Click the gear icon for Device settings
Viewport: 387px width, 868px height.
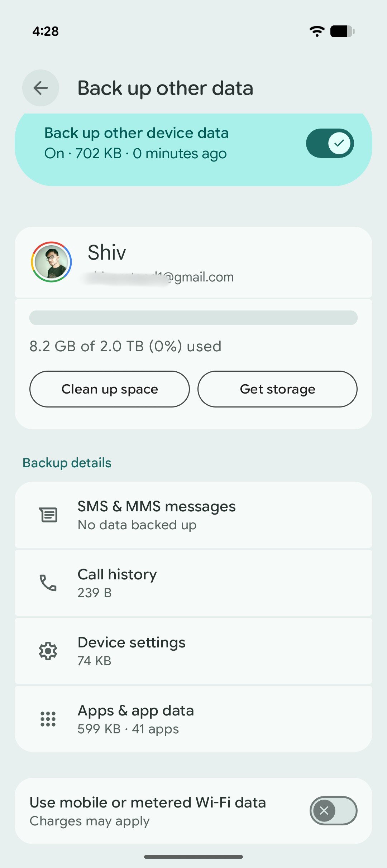(49, 651)
